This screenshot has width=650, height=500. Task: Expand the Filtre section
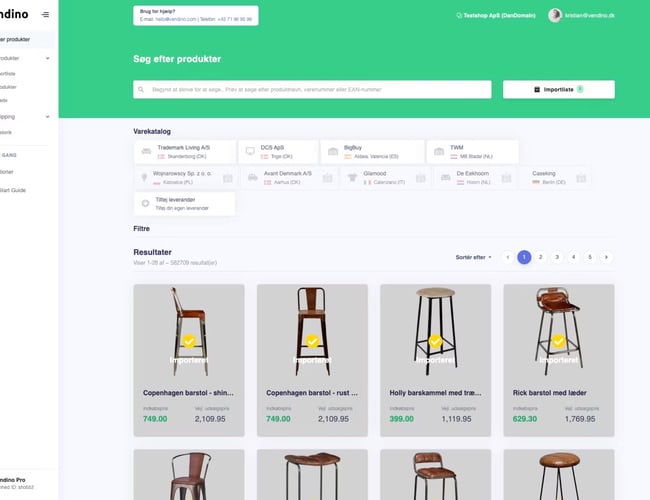(141, 228)
